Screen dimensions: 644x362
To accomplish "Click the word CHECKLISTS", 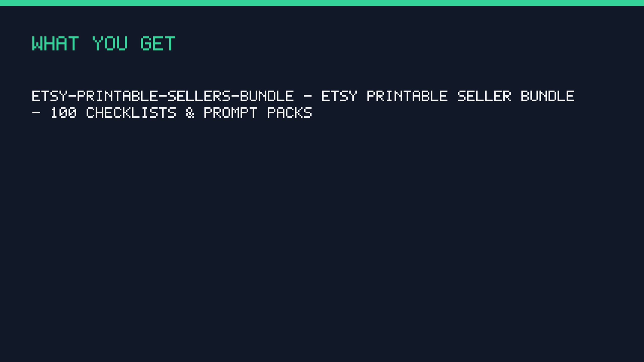I will coord(131,113).
